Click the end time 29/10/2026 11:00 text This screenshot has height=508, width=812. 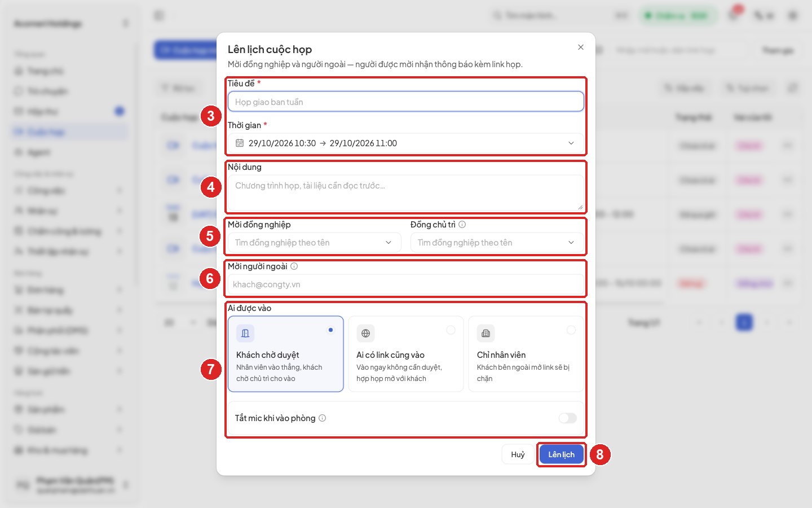(363, 143)
